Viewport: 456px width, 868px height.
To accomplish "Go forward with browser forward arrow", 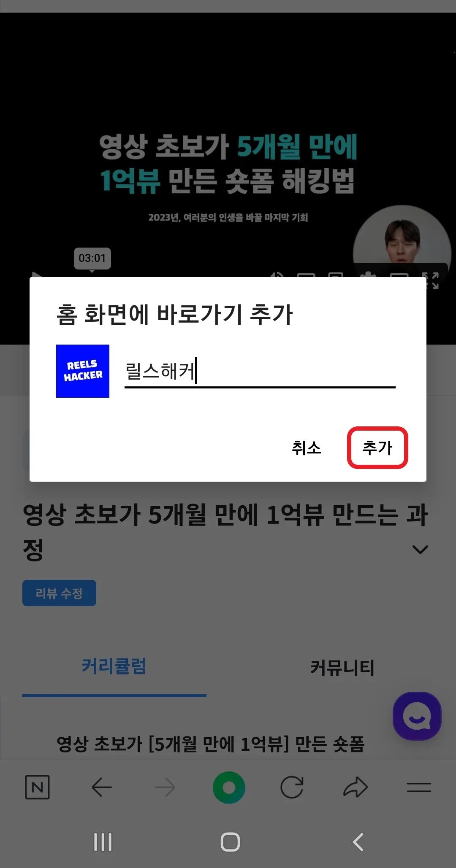I will tap(165, 787).
